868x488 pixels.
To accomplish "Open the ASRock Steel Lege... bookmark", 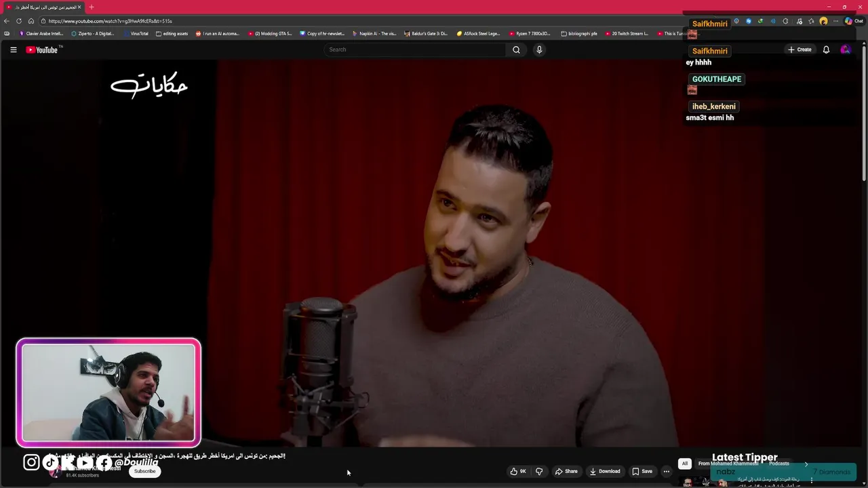I will click(x=479, y=33).
